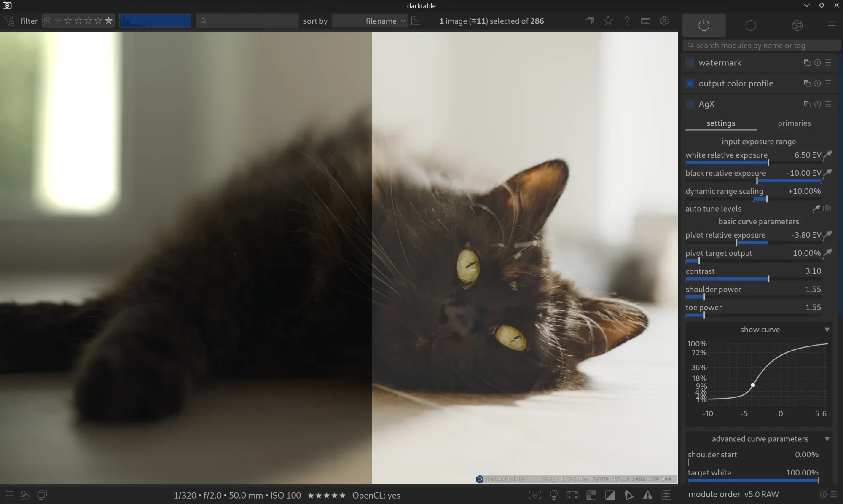Open global preferences gear icon

click(664, 21)
